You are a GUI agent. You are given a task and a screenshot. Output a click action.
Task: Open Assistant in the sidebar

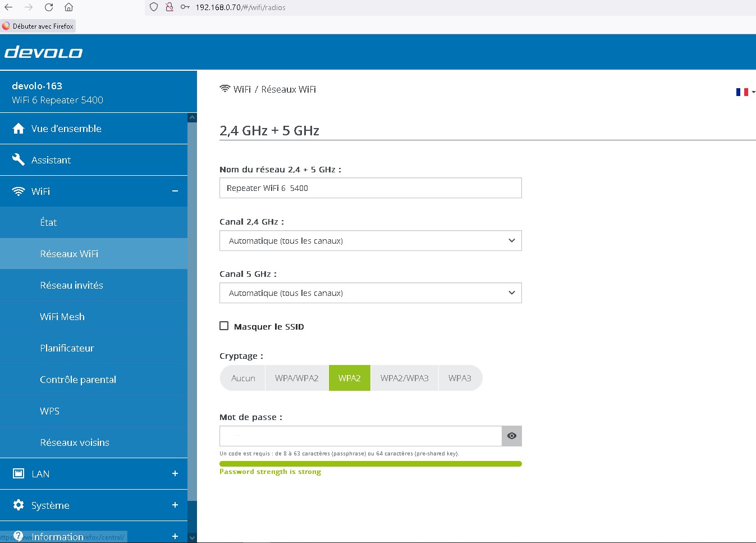pyautogui.click(x=94, y=160)
